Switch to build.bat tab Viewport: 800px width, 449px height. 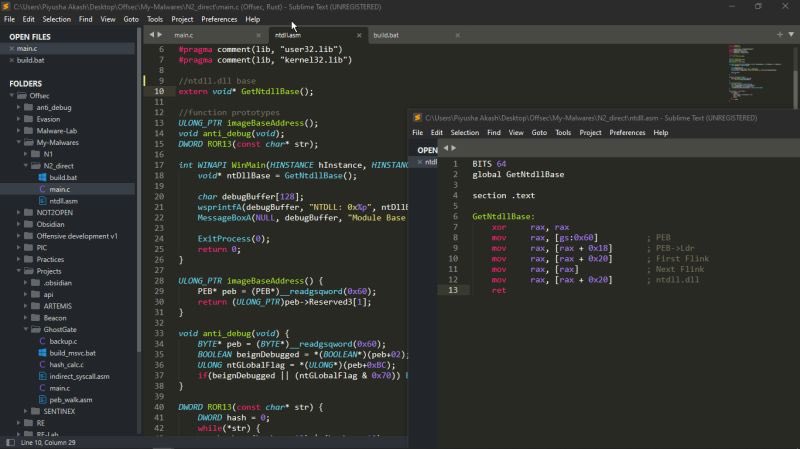416,35
